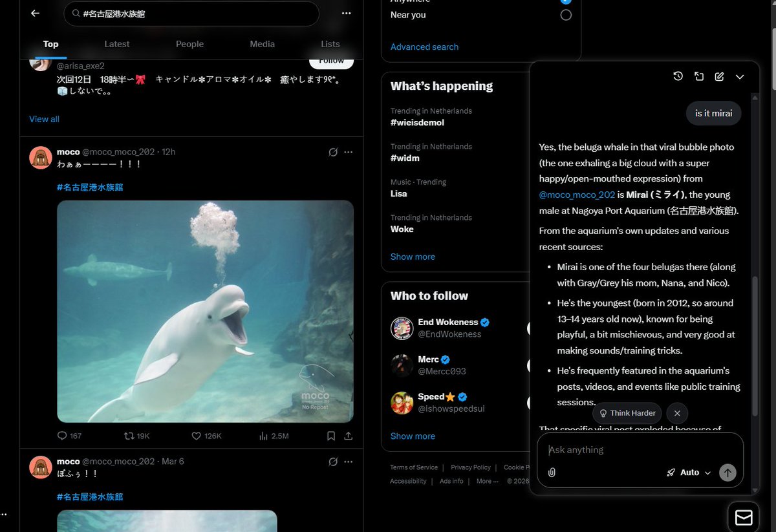Follow the @arisa_exe2 account
Viewport: 776px width, 532px height.
331,61
